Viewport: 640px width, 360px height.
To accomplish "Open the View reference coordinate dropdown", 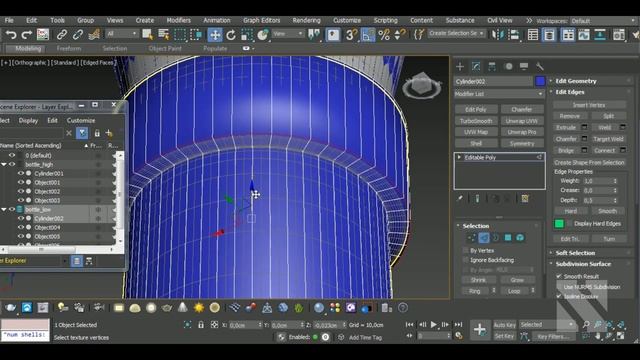I will [x=288, y=33].
